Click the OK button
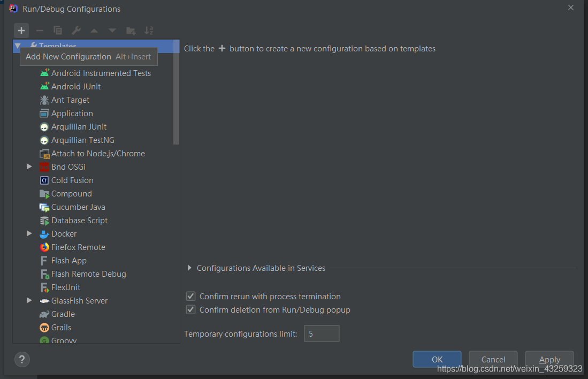 (x=437, y=360)
